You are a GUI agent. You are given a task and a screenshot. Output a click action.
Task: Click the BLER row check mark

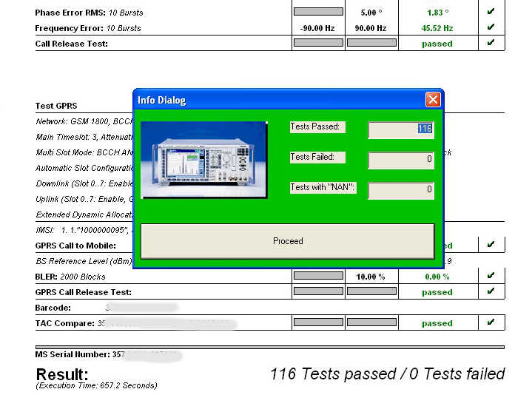[490, 276]
